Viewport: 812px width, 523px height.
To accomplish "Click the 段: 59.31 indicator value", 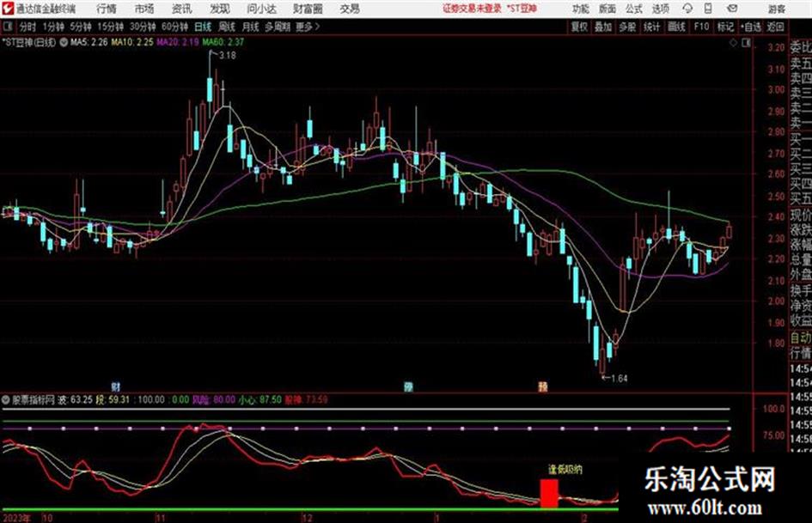I will pyautogui.click(x=113, y=399).
